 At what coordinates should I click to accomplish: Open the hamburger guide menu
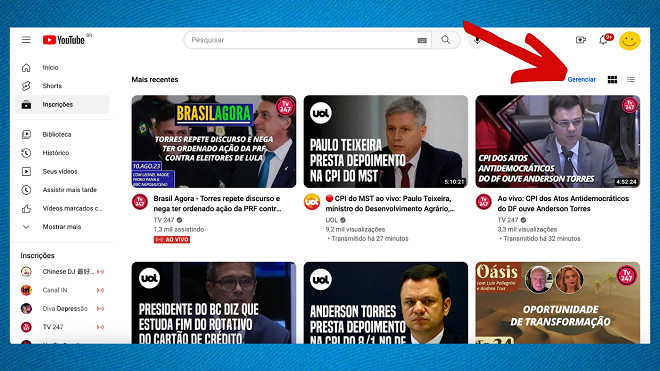pyautogui.click(x=26, y=40)
